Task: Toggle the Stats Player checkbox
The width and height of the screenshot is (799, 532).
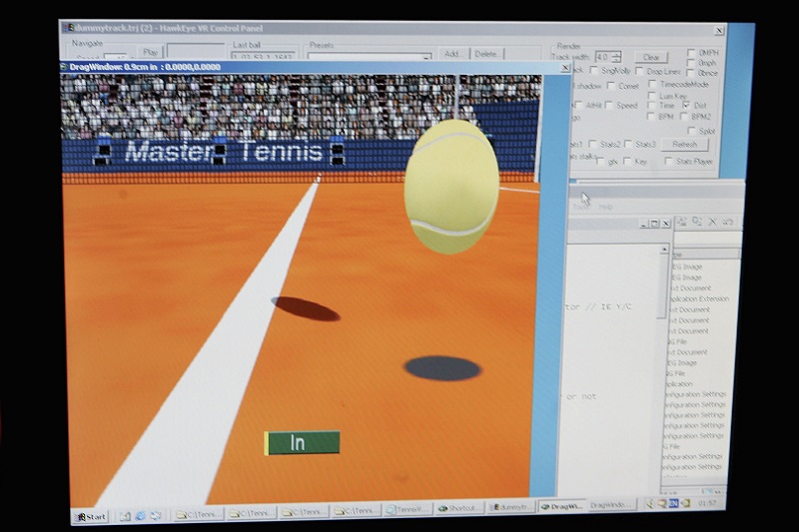Action: click(x=667, y=161)
